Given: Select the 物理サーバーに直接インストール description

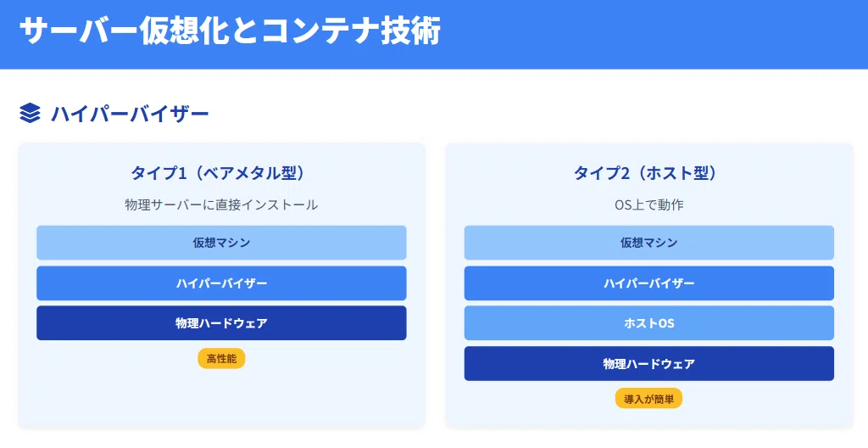Looking at the screenshot, I should pyautogui.click(x=221, y=204).
